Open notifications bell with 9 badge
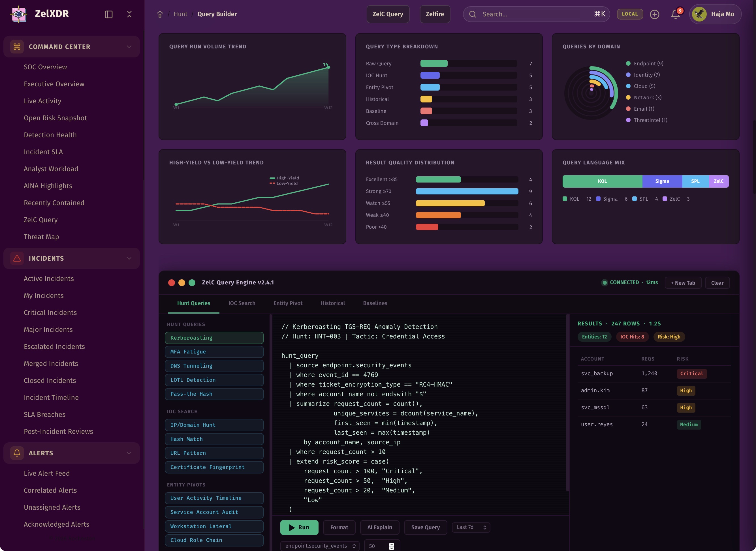The width and height of the screenshot is (756, 551). coord(675,14)
